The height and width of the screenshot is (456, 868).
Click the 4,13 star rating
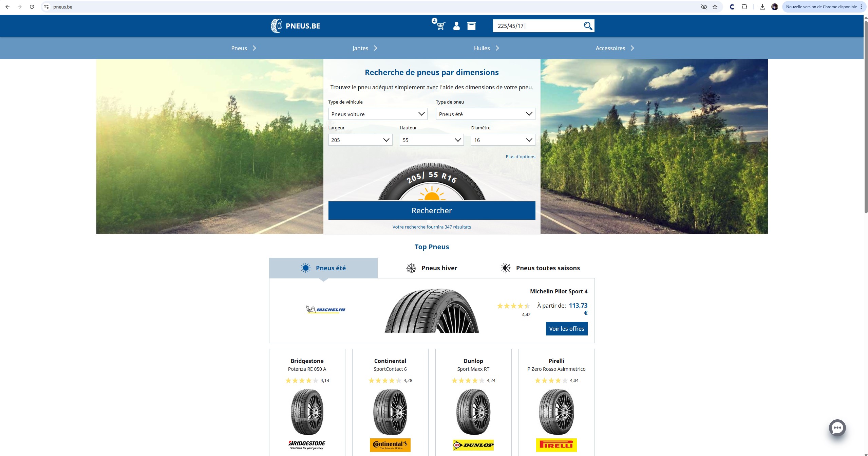(302, 381)
